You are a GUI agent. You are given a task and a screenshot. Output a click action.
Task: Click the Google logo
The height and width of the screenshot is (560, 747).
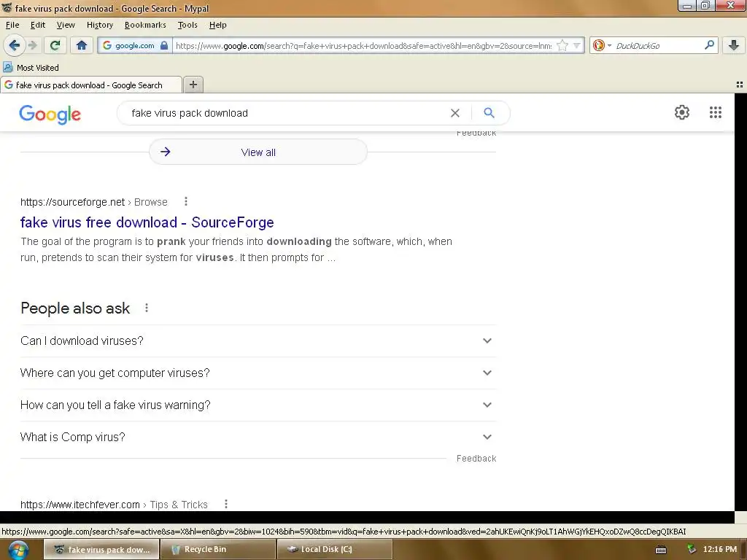[50, 114]
